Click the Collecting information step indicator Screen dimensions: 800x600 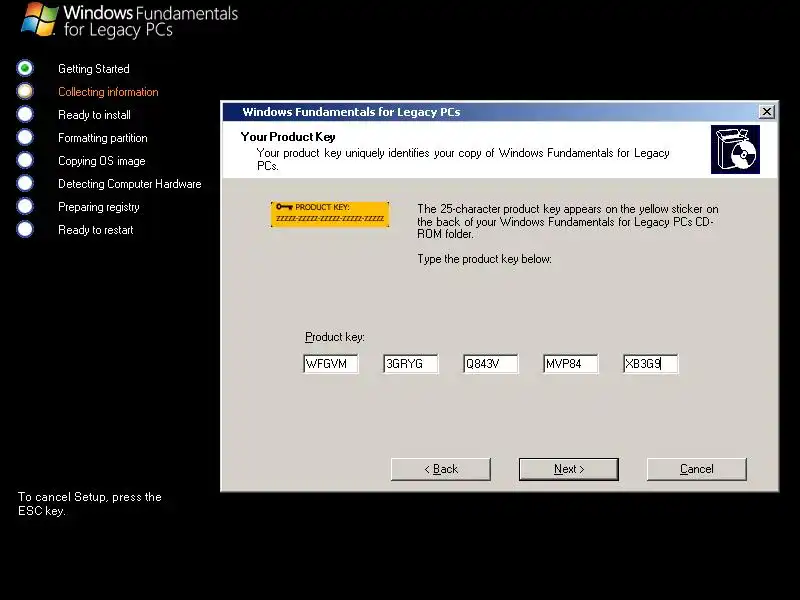(24, 91)
